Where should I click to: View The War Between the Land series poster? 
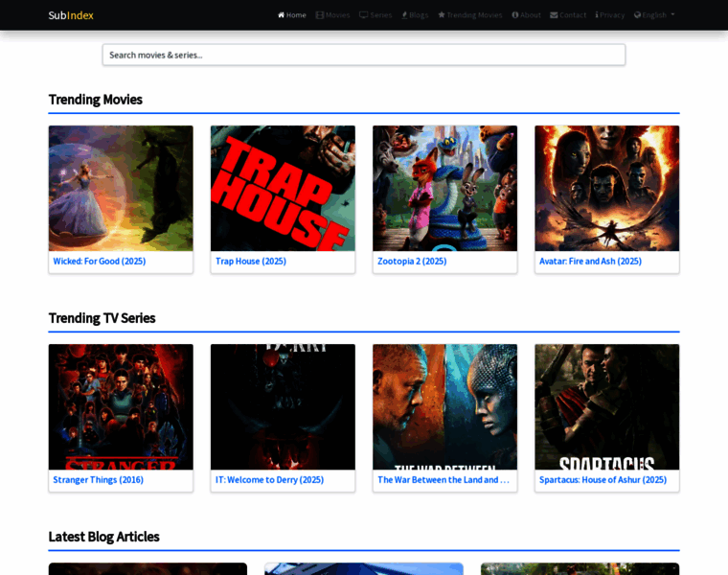tap(444, 406)
